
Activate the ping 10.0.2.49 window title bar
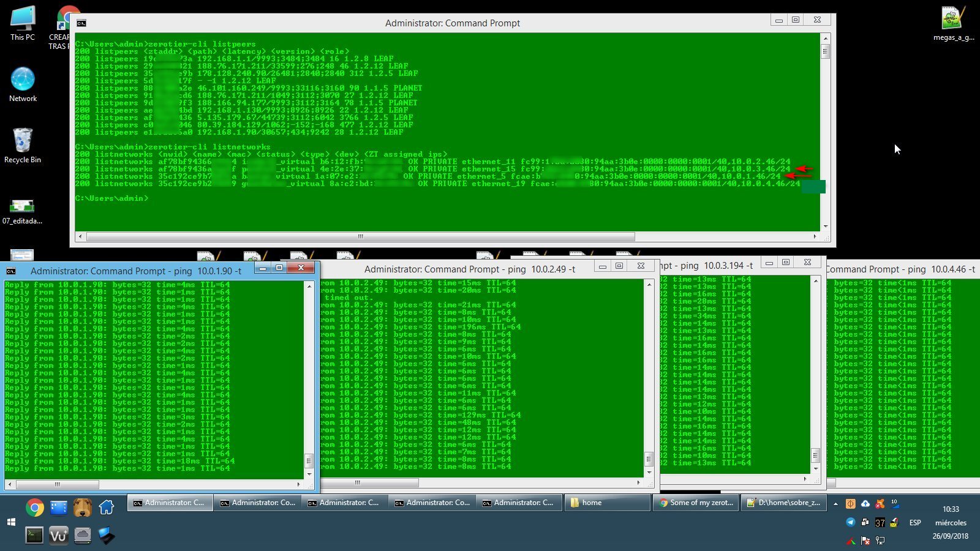[x=469, y=269]
